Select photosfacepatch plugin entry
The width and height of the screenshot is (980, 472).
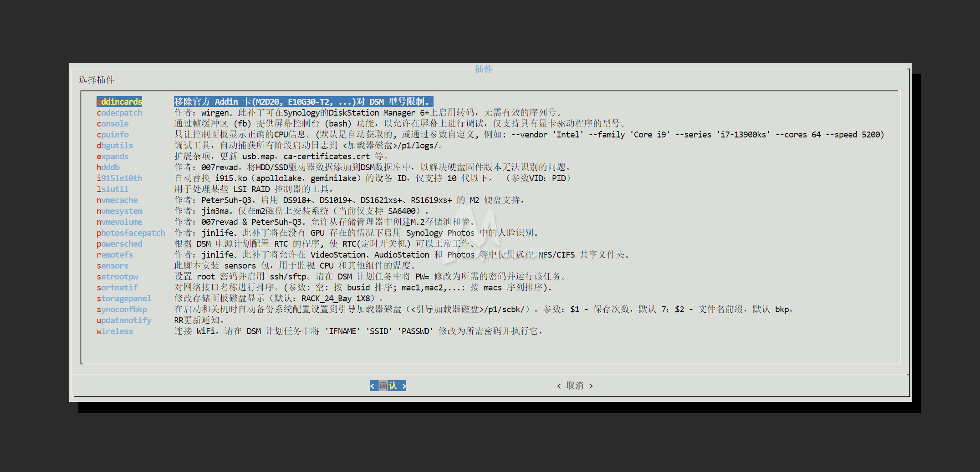point(131,233)
